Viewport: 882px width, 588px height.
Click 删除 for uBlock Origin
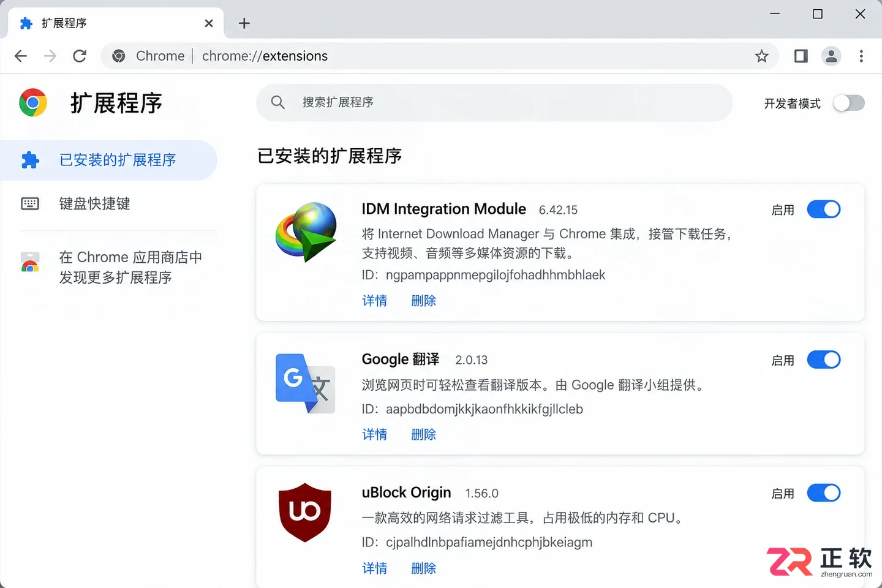pos(424,568)
